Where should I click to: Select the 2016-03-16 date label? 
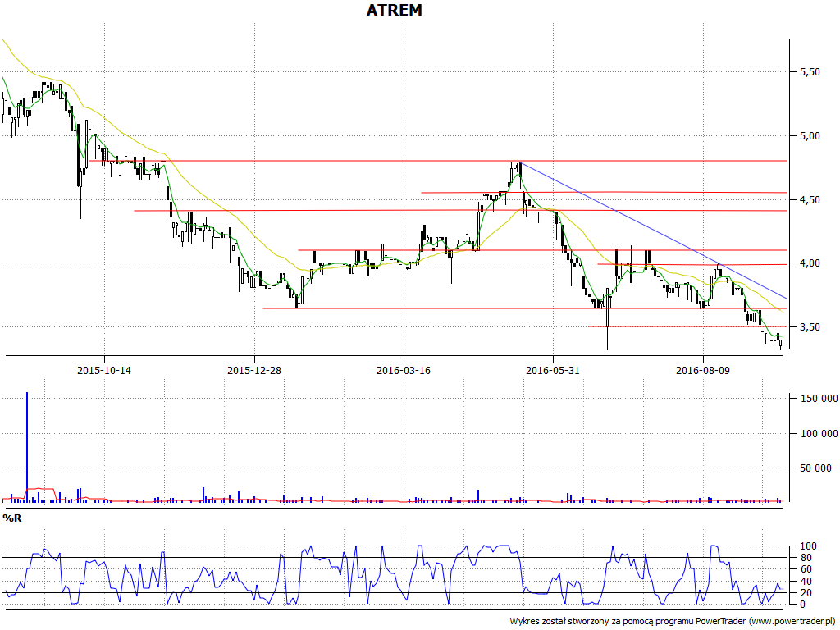(x=404, y=370)
